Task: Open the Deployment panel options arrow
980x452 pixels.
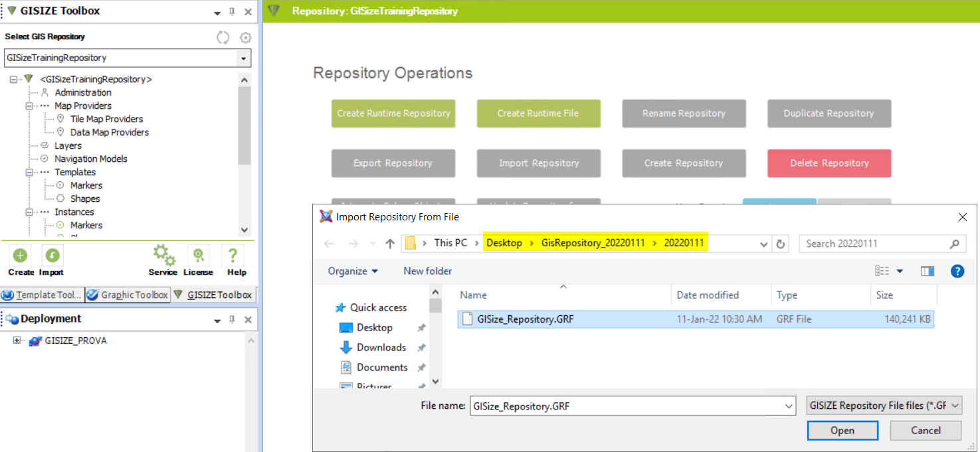Action: (x=217, y=321)
